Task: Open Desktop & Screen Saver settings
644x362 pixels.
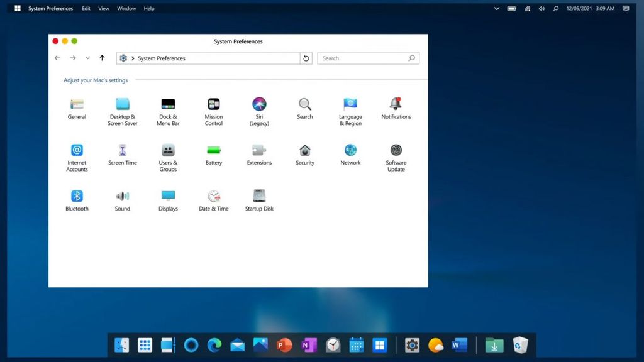Action: point(123,105)
